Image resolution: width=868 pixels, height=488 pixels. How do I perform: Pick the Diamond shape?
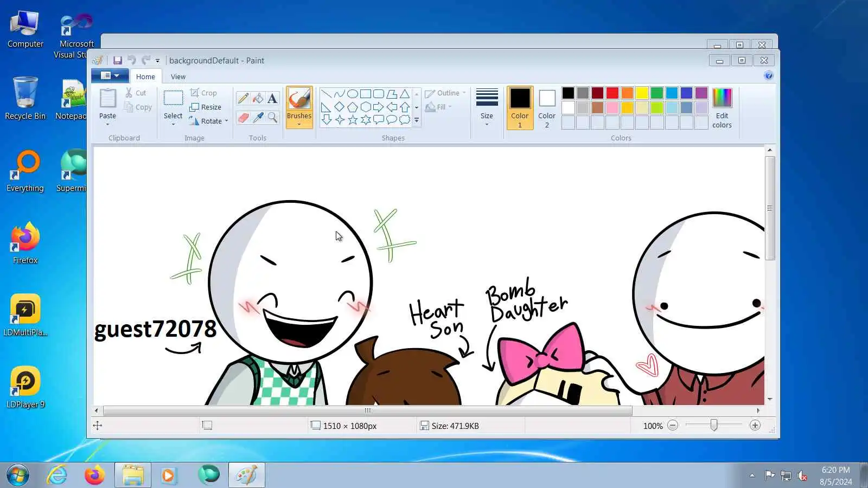(339, 107)
